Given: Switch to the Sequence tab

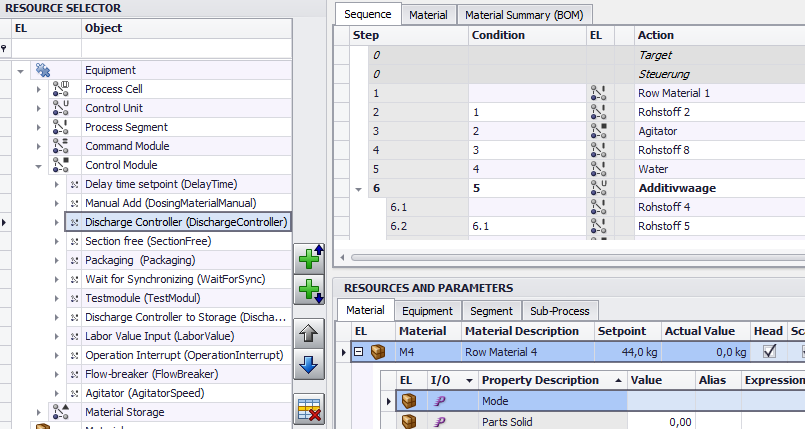Looking at the screenshot, I should tap(368, 14).
